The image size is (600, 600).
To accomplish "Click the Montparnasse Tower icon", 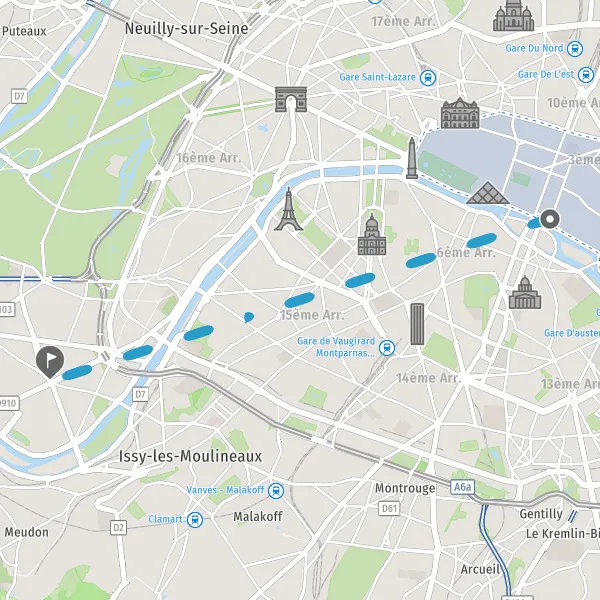I will (x=417, y=324).
